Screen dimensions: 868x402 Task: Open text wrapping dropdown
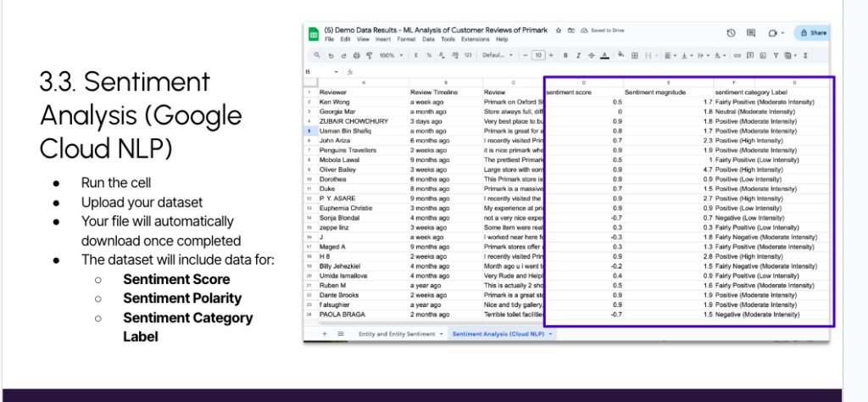point(704,55)
